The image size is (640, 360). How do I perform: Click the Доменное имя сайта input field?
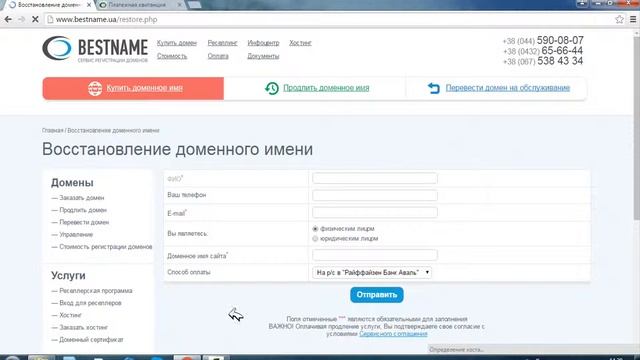[x=375, y=255]
